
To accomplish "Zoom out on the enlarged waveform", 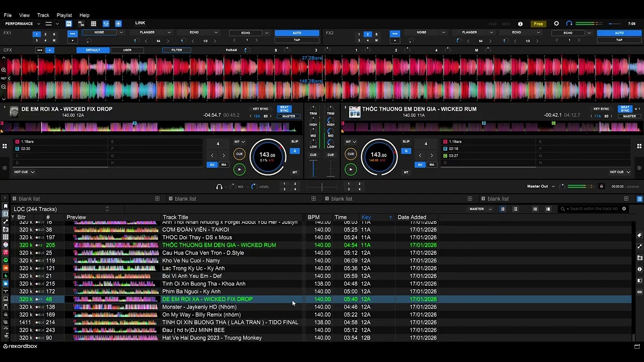I will coord(4,86).
